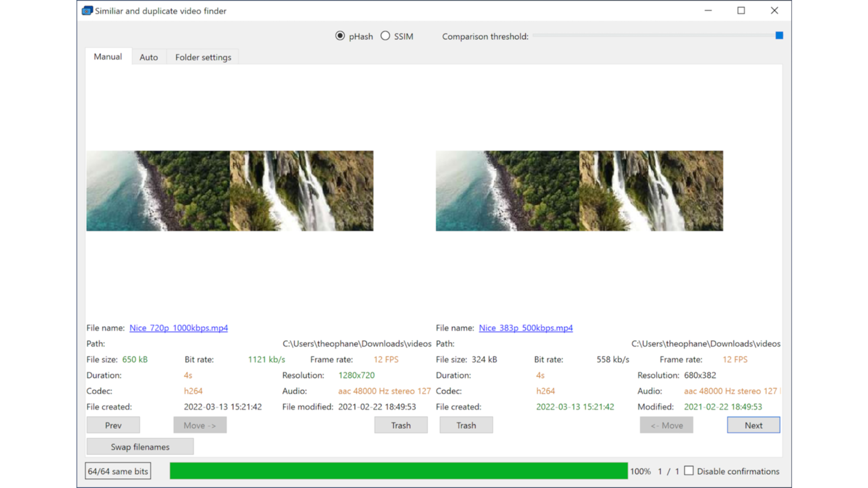Screen dimensions: 868x488
Task: Open Nice_383p_500kbps.mp4 file link
Action: click(x=525, y=328)
